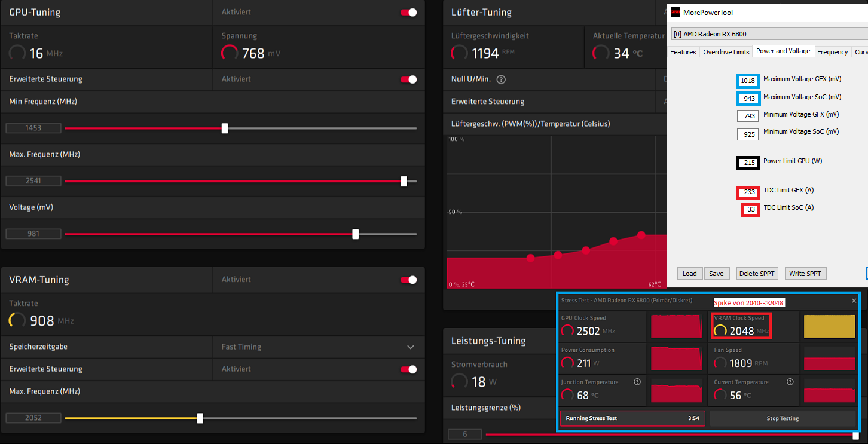Click the Min Frequenz value field 1453
868x444 pixels.
(33, 128)
